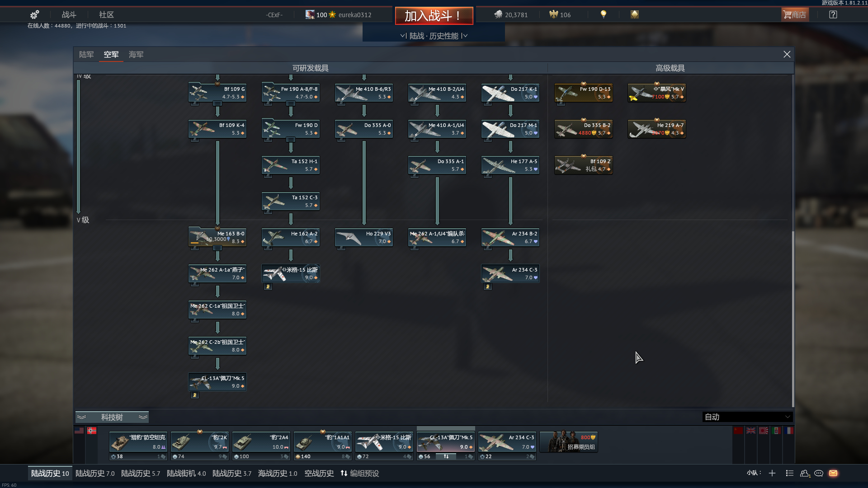Expand the Bf 109 G group folder
The image size is (868, 488).
point(217,103)
